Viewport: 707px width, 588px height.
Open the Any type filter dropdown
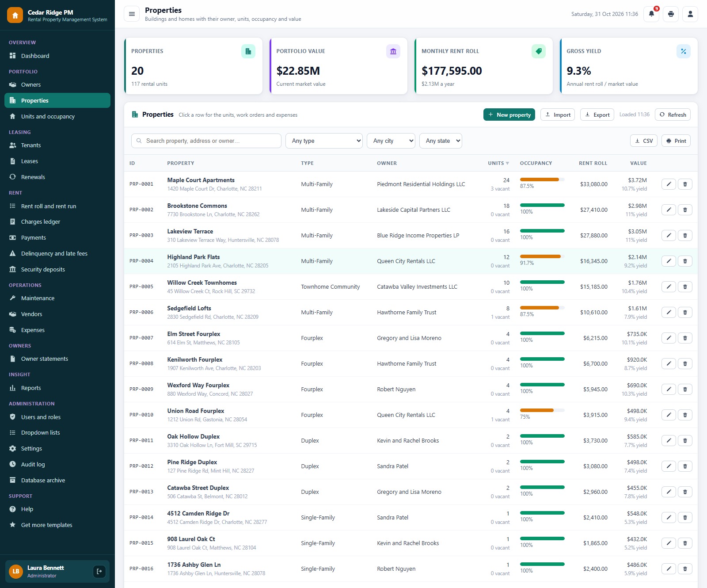(324, 141)
